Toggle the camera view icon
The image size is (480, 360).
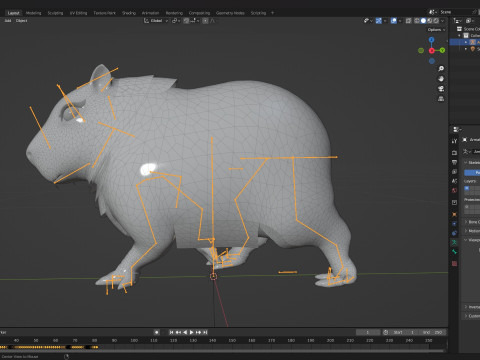pyautogui.click(x=441, y=89)
